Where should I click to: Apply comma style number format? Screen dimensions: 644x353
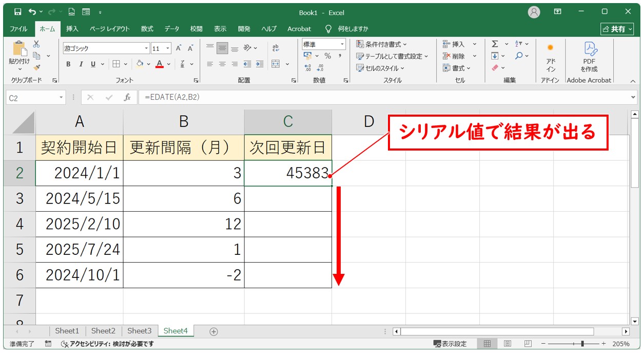pyautogui.click(x=340, y=56)
